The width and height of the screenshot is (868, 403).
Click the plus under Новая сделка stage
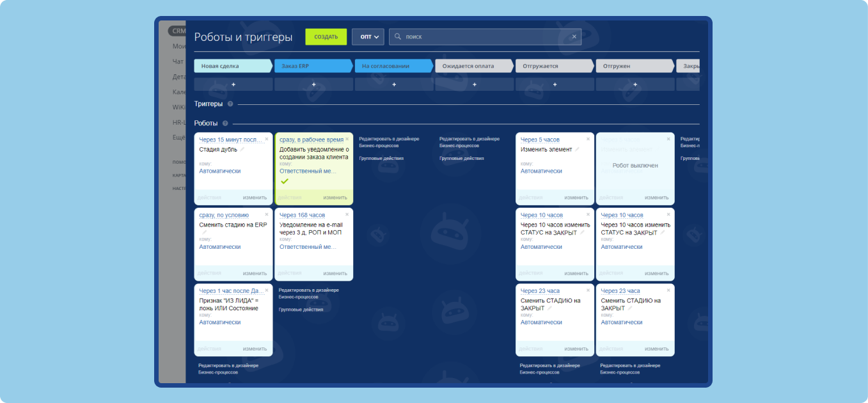pos(233,84)
